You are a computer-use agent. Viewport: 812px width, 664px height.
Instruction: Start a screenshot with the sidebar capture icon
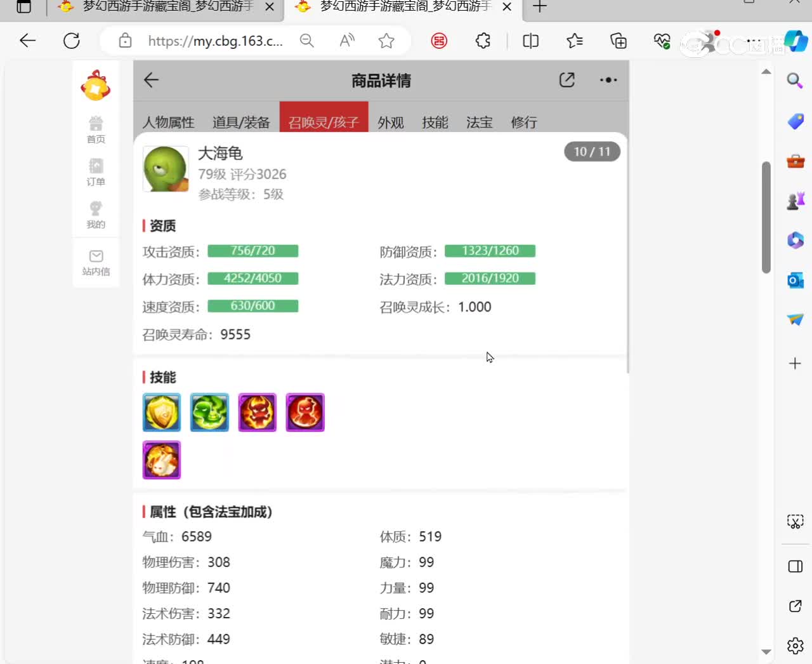(x=796, y=522)
